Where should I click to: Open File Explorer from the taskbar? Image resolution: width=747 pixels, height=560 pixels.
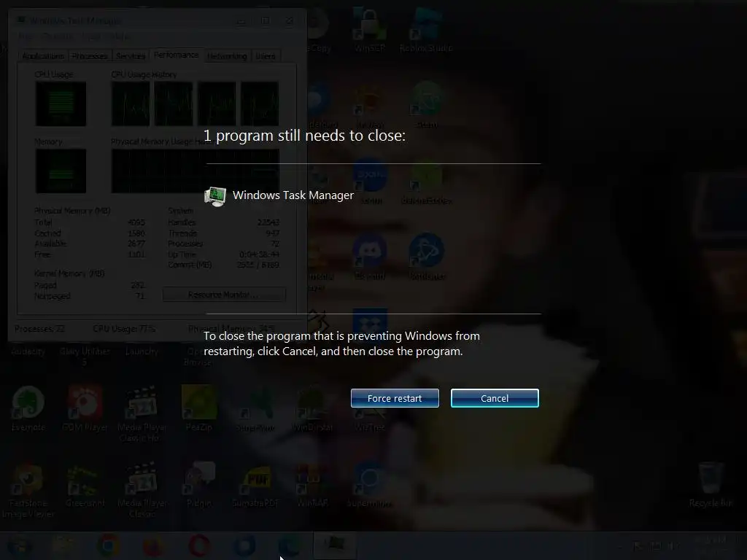(x=63, y=545)
